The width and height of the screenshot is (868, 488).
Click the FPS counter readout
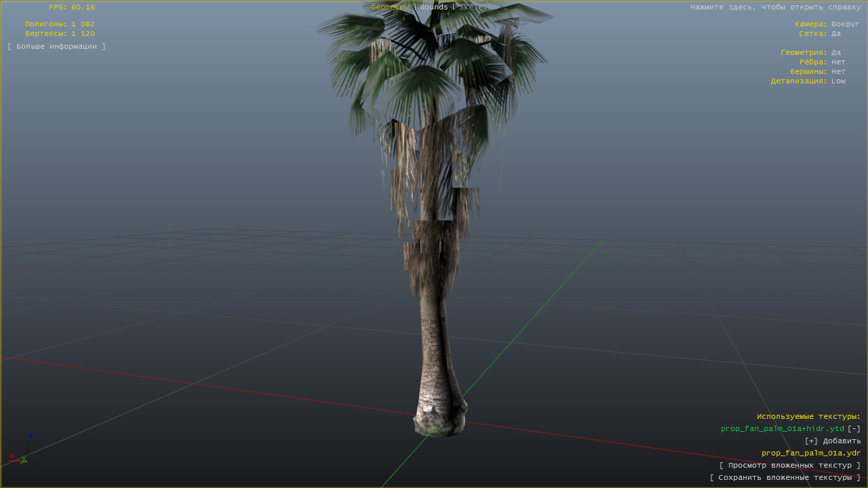72,7
